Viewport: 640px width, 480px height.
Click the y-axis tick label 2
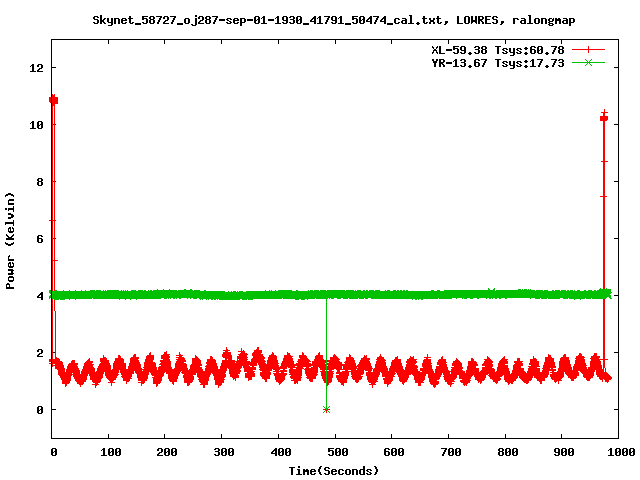[40, 353]
